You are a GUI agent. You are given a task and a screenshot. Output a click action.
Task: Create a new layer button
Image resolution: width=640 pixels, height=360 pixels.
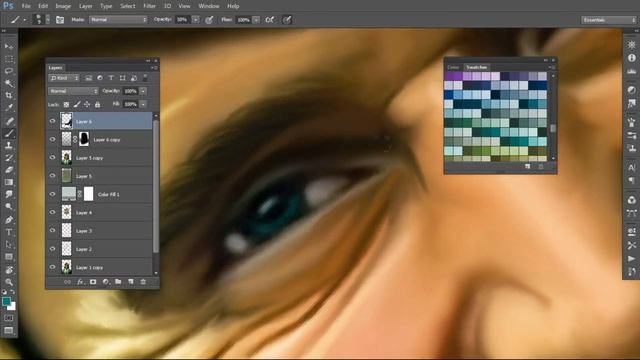pyautogui.click(x=131, y=282)
